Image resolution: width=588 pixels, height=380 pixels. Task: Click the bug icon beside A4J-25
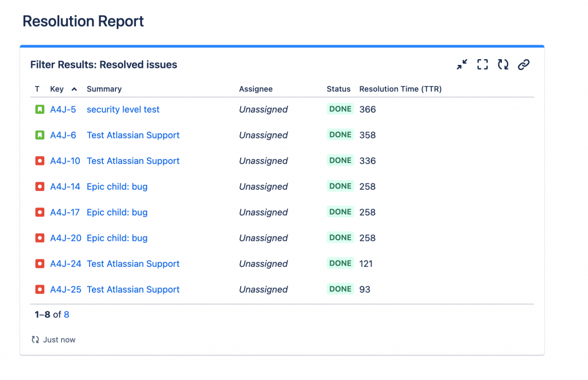click(40, 290)
